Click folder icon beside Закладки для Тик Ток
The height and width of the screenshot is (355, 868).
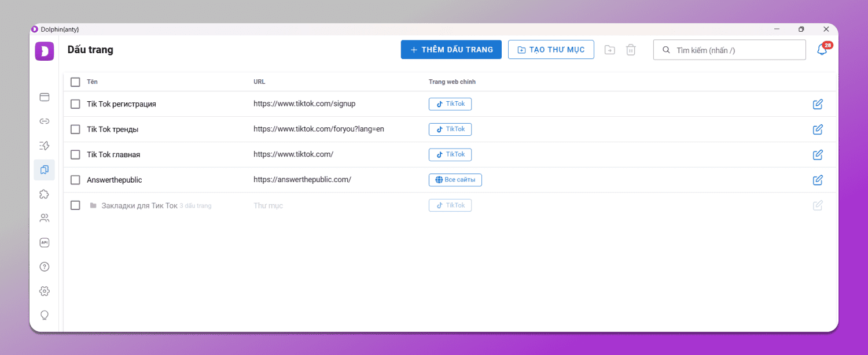93,205
